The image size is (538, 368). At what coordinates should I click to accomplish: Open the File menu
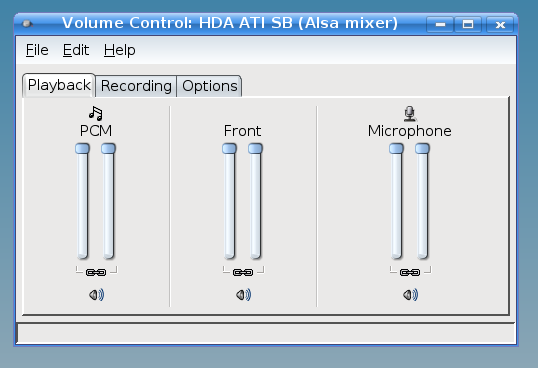pos(37,50)
